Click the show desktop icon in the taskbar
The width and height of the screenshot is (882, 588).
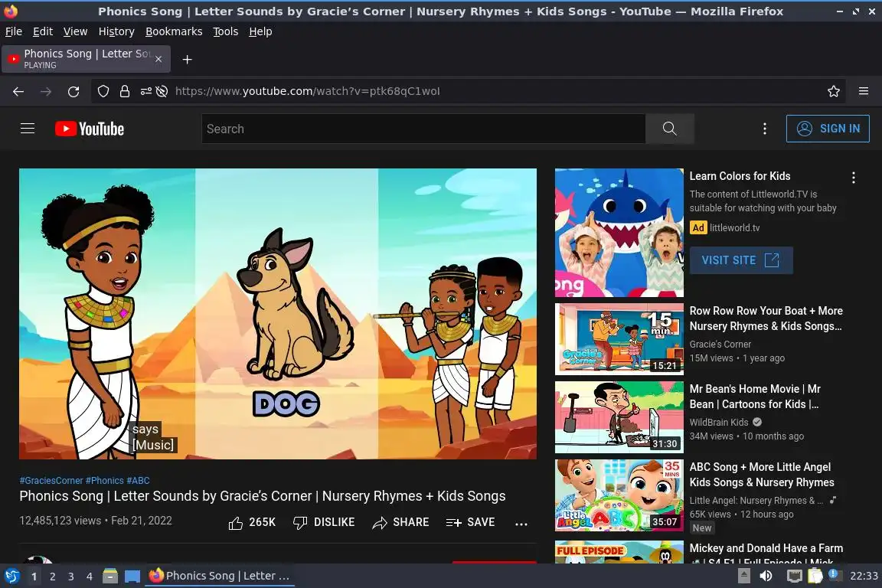pyautogui.click(x=132, y=577)
